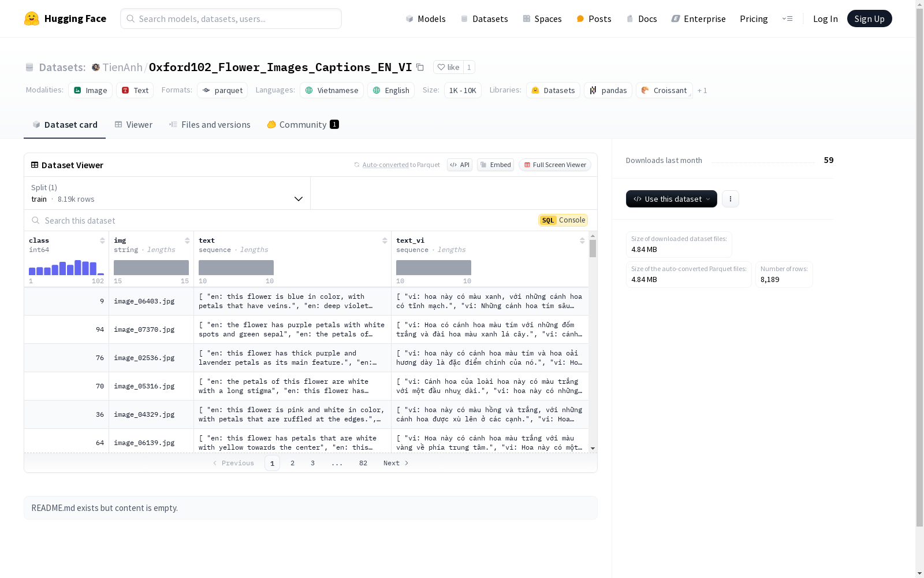Viewport: 924px width, 578px height.
Task: Click the like heart button
Action: [x=448, y=67]
